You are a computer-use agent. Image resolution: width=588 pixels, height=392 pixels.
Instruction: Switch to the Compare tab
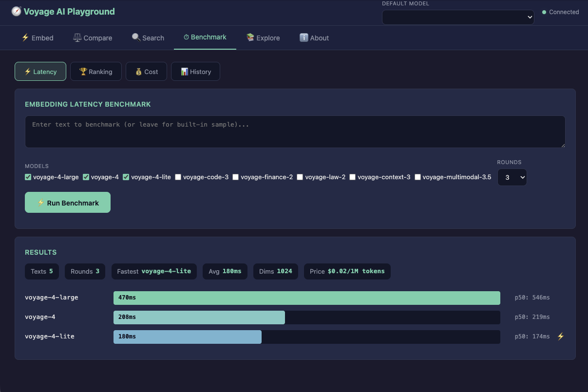click(93, 37)
